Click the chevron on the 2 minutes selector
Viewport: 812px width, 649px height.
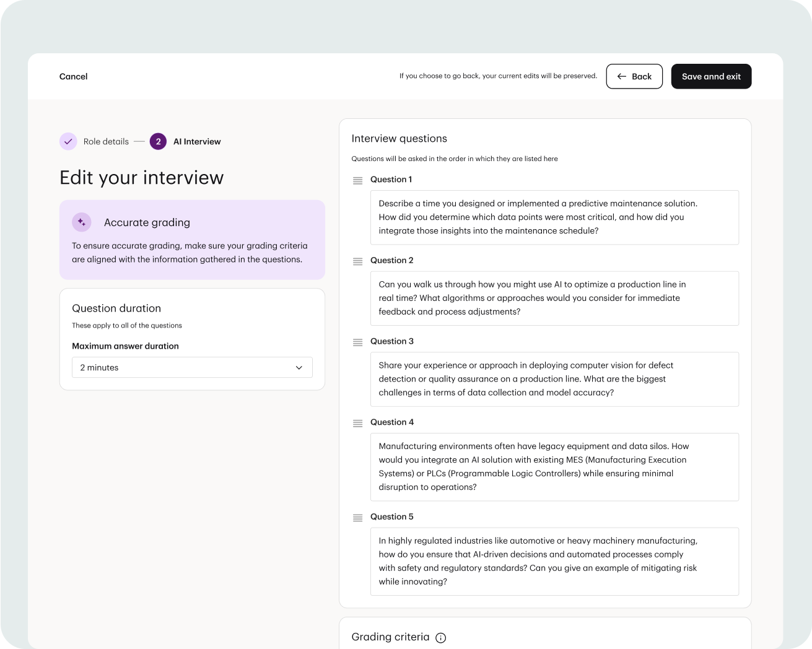[x=299, y=367]
